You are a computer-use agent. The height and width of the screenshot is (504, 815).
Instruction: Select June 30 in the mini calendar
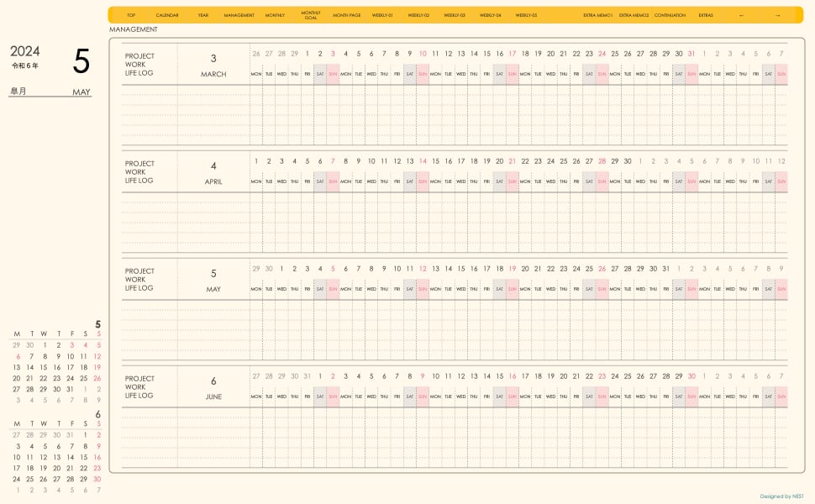pyautogui.click(x=97, y=479)
